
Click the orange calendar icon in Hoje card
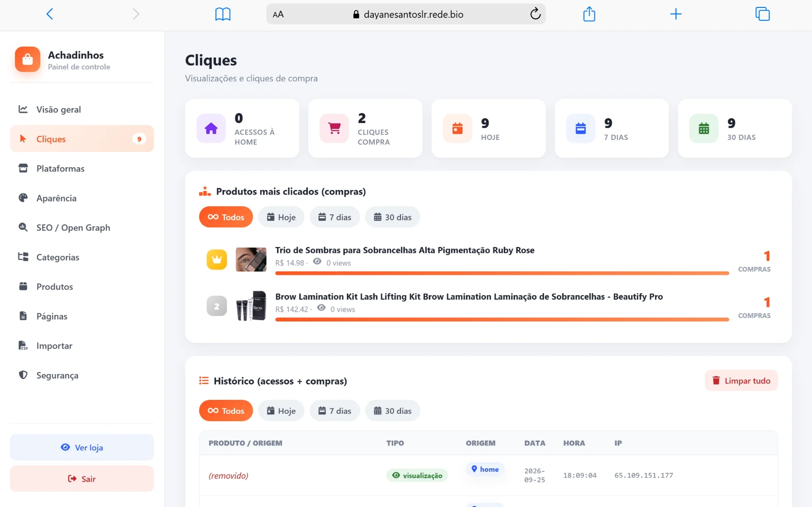coord(457,128)
